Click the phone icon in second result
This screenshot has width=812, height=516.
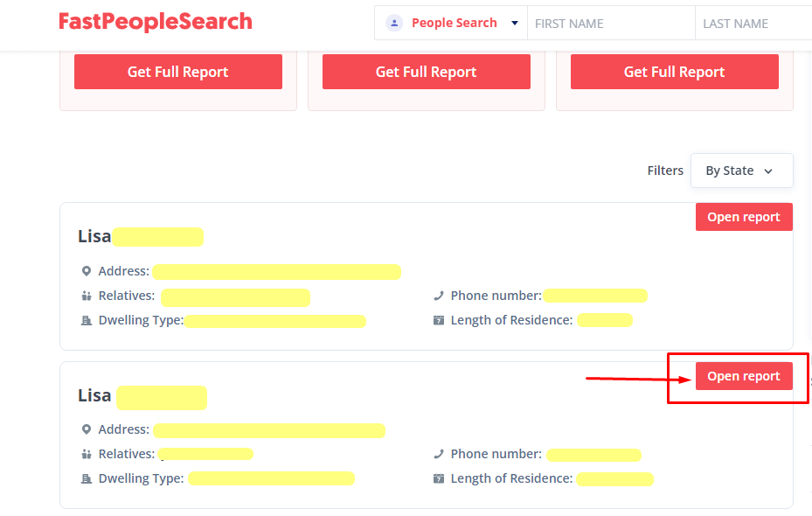coord(439,454)
